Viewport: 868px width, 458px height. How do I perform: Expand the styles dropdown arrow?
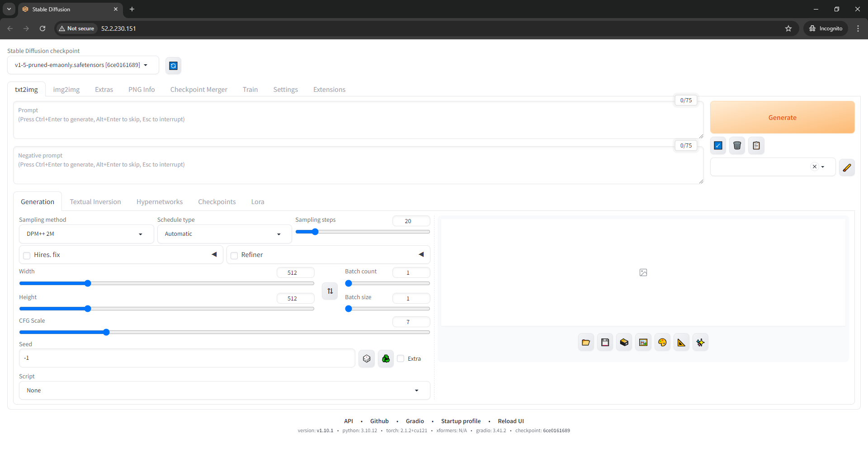click(823, 167)
